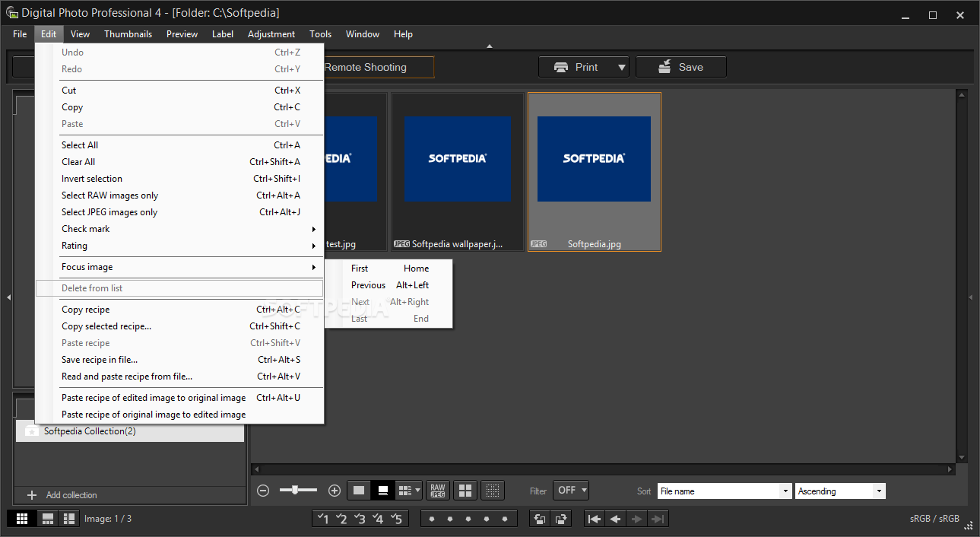980x537 pixels.
Task: Choose Select RAW images only
Action: pos(179,195)
